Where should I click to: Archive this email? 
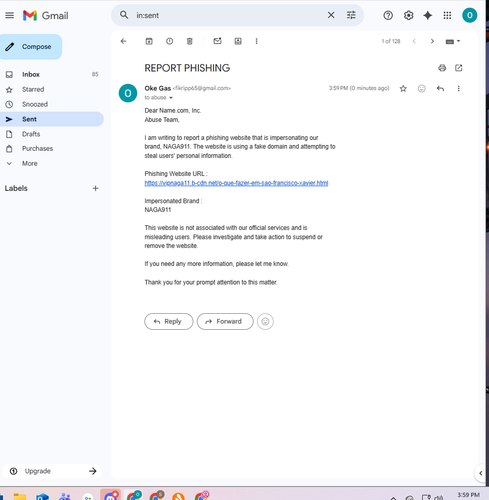pos(149,41)
